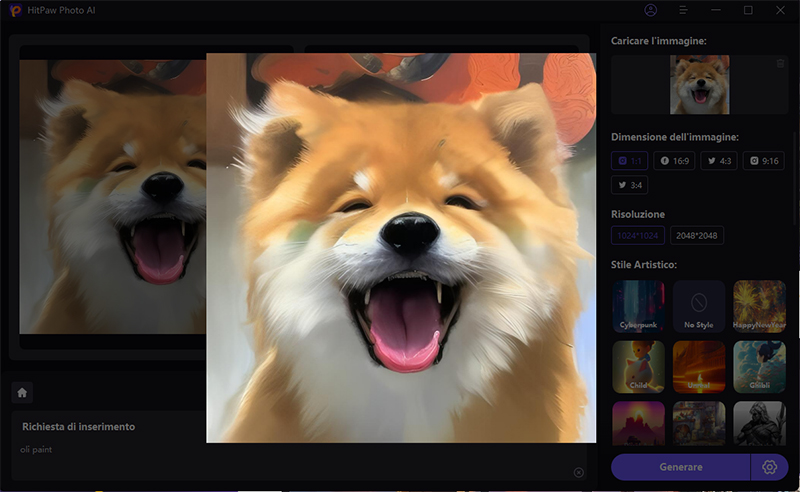Screen dimensions: 800x492
Task: Open the hamburger menu in title bar
Action: click(683, 10)
